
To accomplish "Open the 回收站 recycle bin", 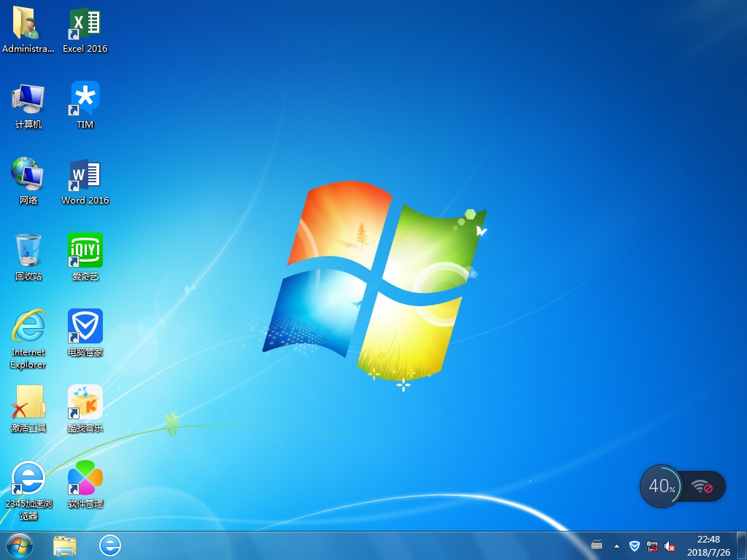I will pos(28,257).
